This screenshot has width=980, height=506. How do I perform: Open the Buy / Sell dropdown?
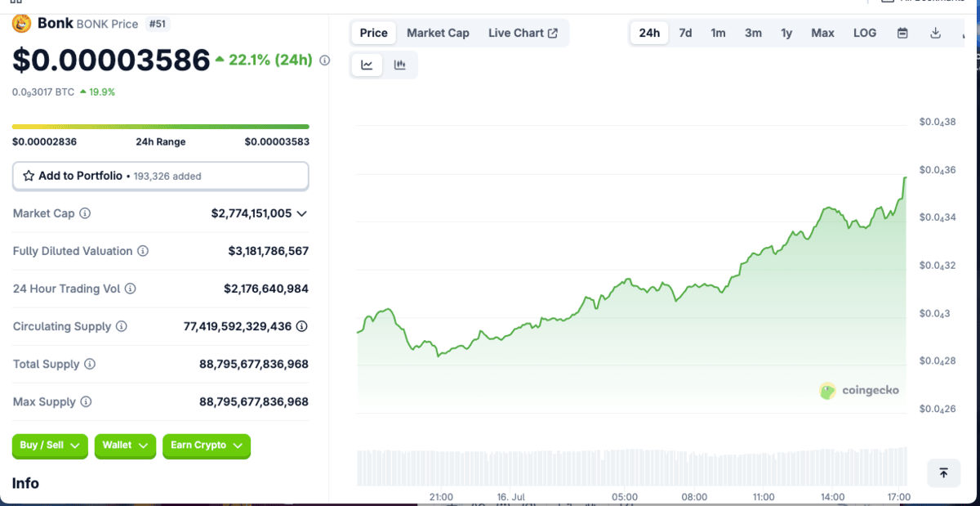[x=50, y=446]
